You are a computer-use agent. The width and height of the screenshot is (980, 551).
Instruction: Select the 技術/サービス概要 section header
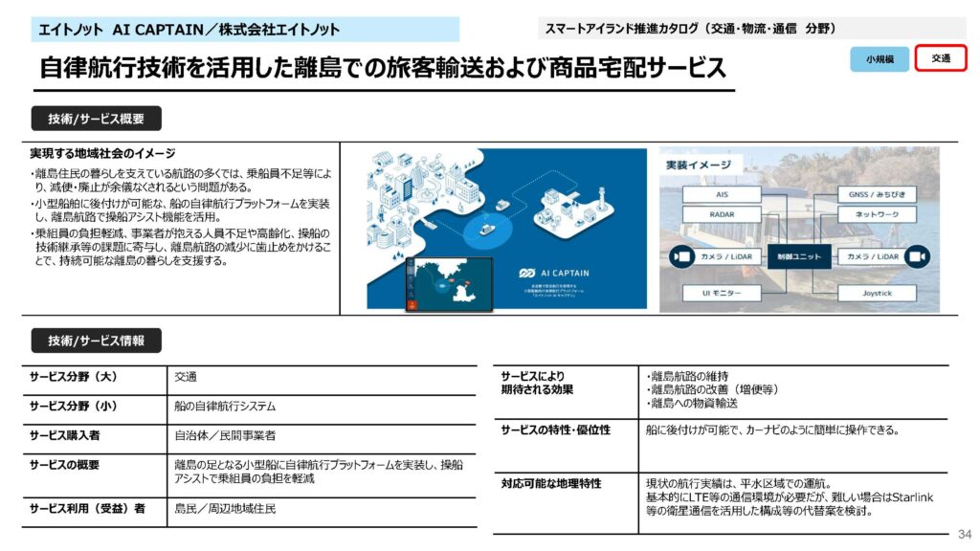tap(96, 119)
